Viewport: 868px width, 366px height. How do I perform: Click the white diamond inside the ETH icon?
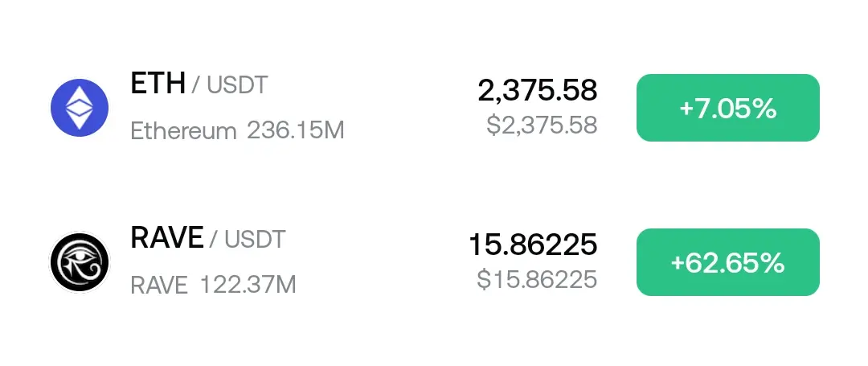(80, 108)
